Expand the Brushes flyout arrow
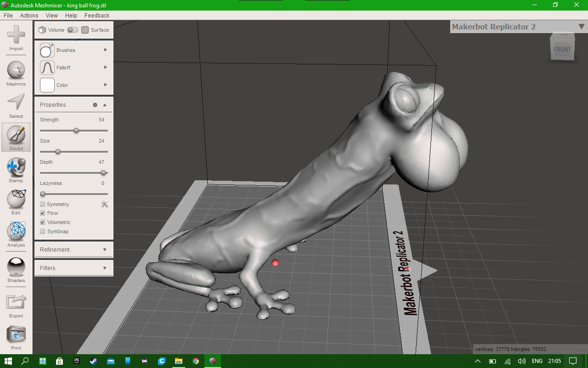This screenshot has height=368, width=588. [x=106, y=50]
